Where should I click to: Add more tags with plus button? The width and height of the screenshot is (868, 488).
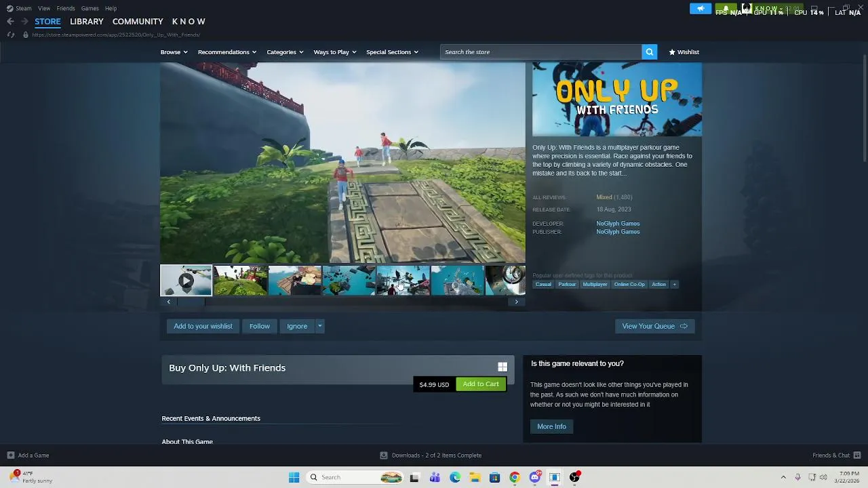click(674, 285)
